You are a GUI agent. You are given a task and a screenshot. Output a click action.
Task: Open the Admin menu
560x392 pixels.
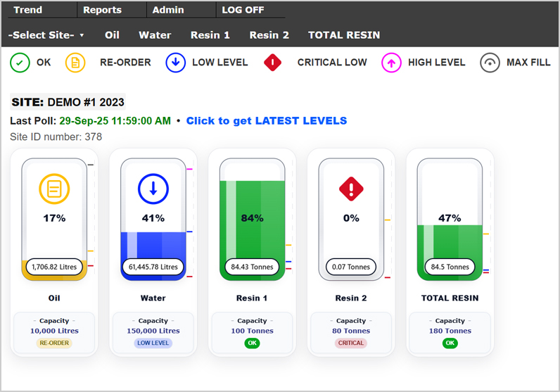(x=168, y=10)
